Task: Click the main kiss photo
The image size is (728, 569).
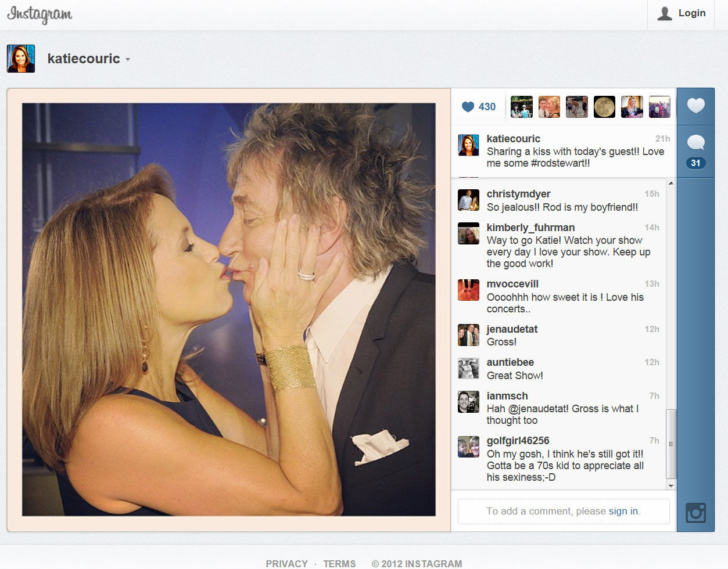Action: (228, 309)
